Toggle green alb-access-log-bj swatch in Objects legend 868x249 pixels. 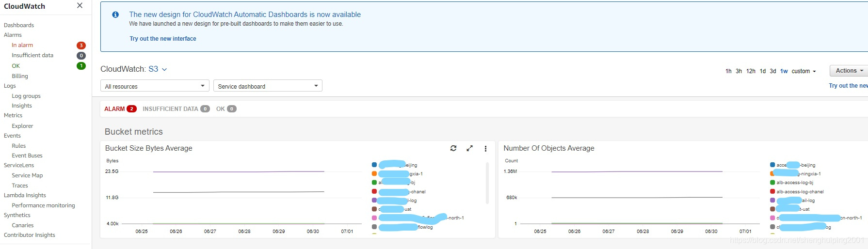pyautogui.click(x=772, y=183)
